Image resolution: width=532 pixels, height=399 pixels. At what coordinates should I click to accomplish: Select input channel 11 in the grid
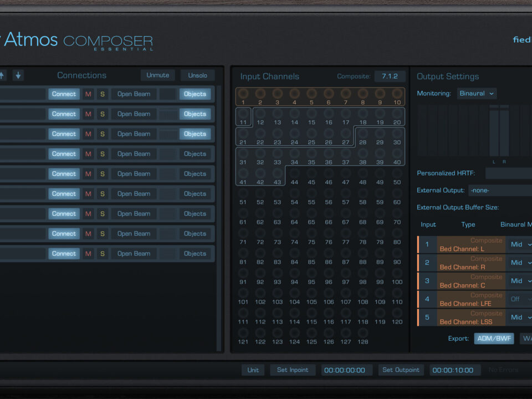click(243, 115)
